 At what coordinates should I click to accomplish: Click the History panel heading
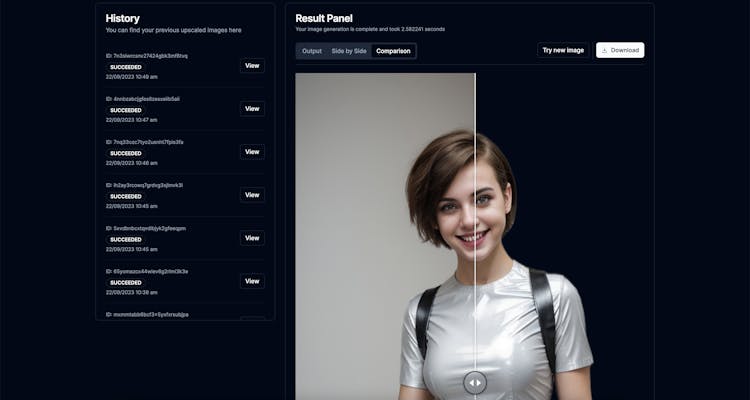pyautogui.click(x=123, y=18)
